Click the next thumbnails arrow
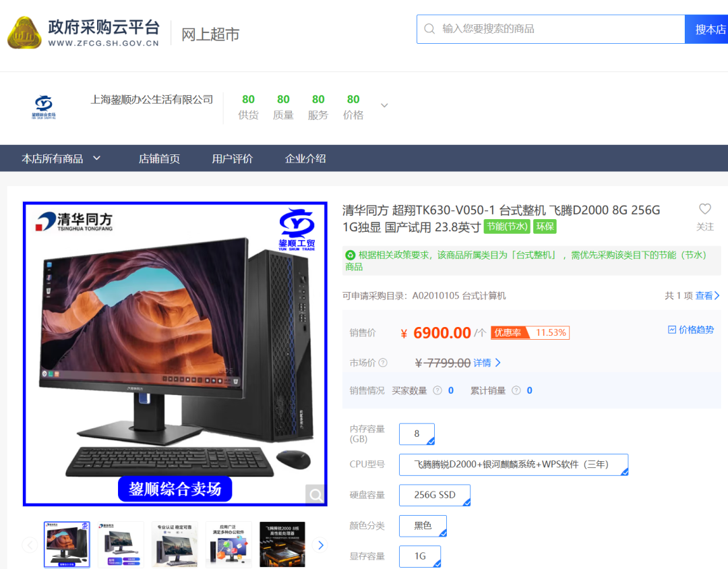The width and height of the screenshot is (728, 569). click(x=320, y=545)
